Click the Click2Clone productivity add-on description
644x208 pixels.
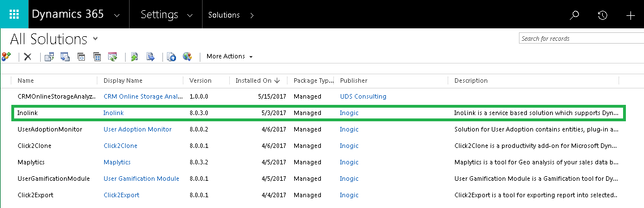click(536, 146)
